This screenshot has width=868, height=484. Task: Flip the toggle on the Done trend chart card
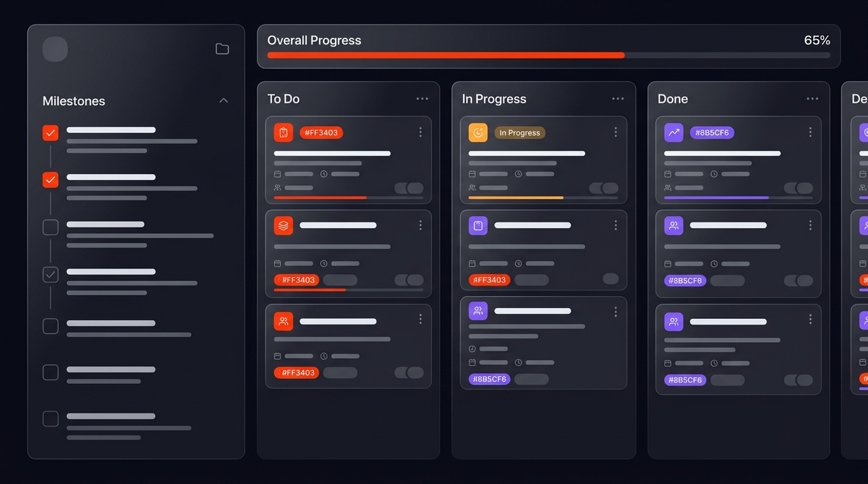[x=799, y=188]
